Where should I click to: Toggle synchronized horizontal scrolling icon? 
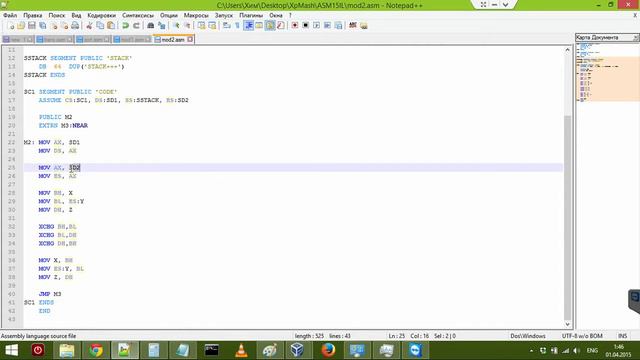pos(212,25)
